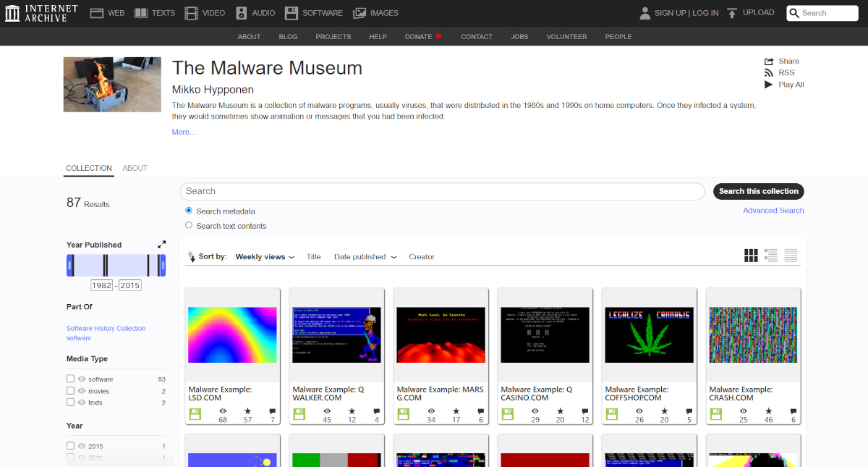Tick the movies media type checkbox

click(70, 391)
